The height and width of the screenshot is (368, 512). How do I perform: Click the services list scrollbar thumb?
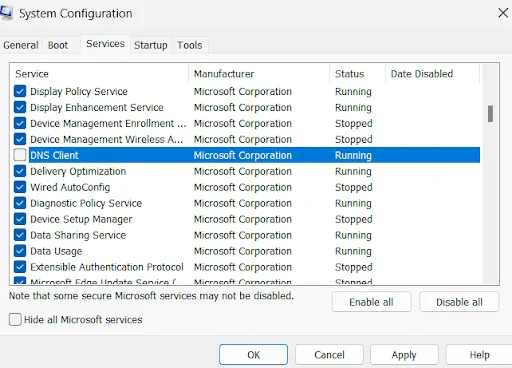[490, 114]
